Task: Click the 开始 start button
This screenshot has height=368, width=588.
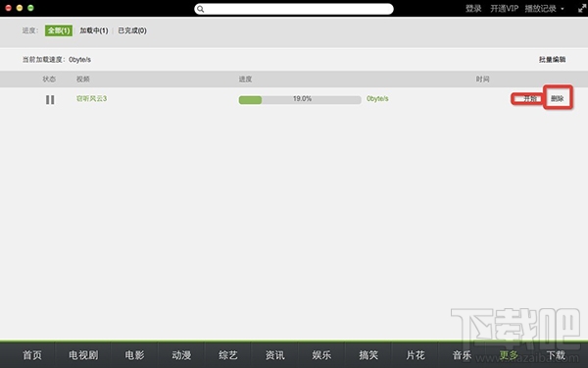Action: pos(530,99)
